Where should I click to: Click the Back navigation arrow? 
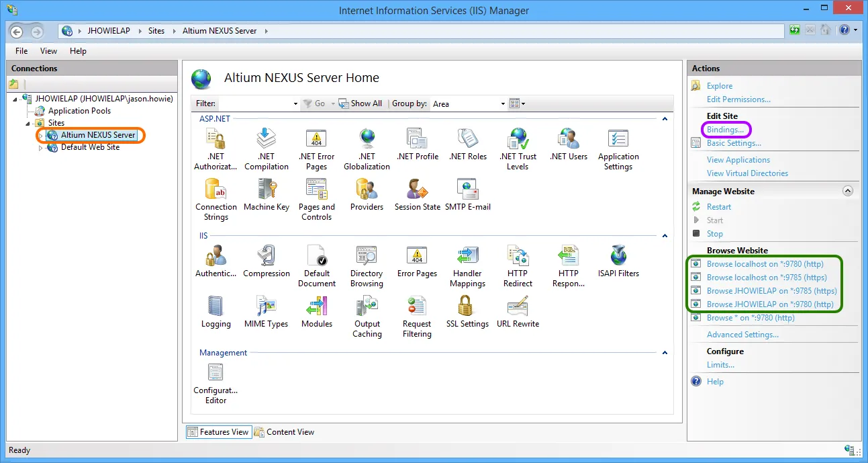coord(17,32)
